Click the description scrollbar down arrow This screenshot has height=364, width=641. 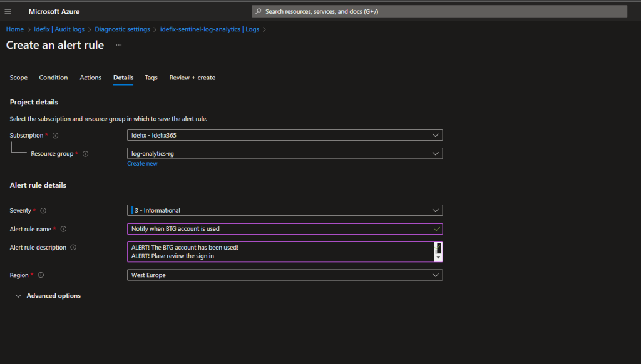[x=438, y=258]
